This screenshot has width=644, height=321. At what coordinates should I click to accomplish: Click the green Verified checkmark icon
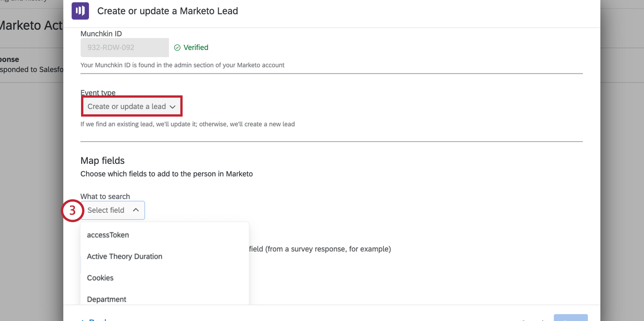coord(177,48)
